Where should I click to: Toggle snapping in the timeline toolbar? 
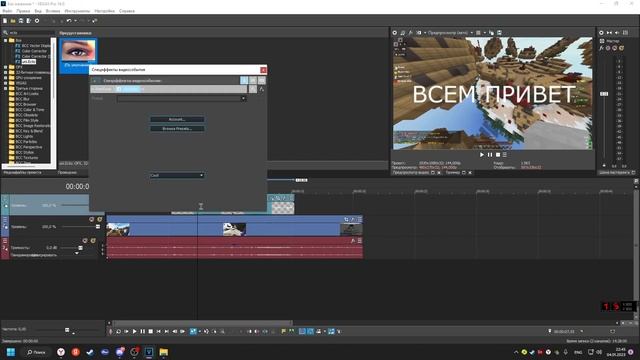click(302, 331)
